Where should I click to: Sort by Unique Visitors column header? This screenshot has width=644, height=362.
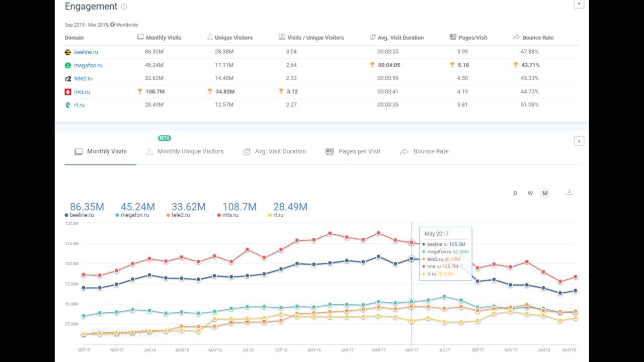point(230,38)
